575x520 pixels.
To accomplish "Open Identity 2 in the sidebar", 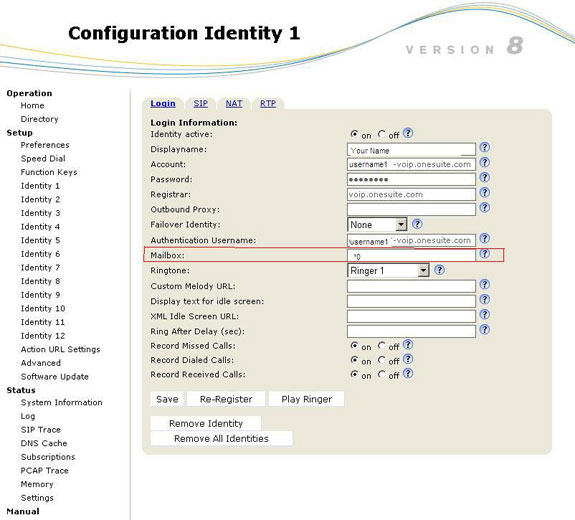I will [x=40, y=199].
